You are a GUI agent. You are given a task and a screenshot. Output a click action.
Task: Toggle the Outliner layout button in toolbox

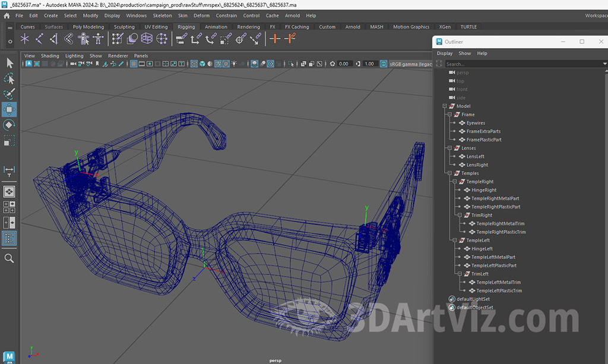9,238
